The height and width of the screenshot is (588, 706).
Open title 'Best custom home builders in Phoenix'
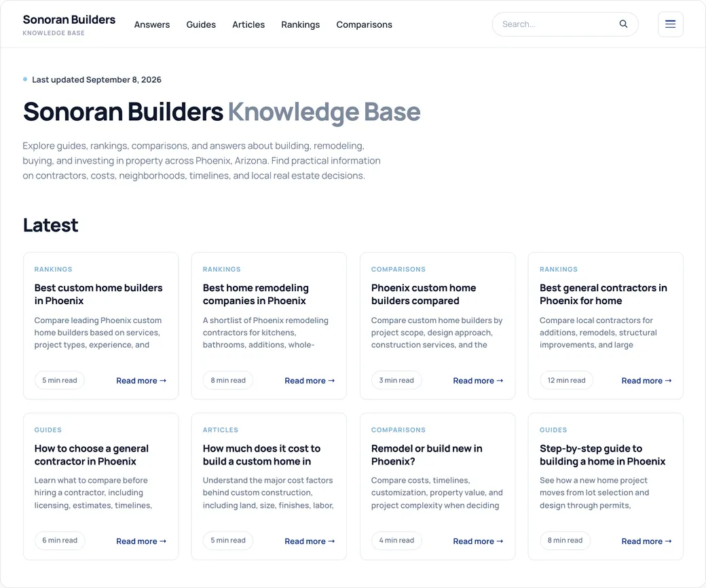(x=98, y=294)
